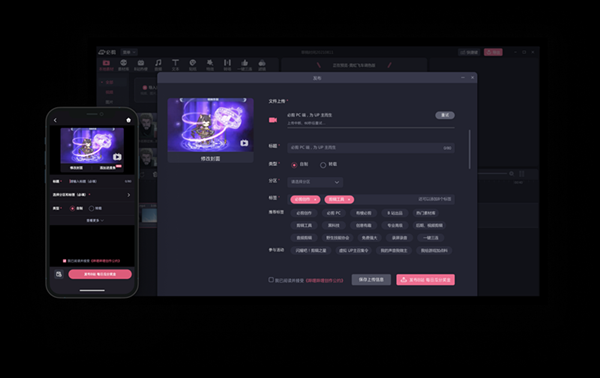The width and height of the screenshot is (600, 378).
Task: Click the title input field in dialog
Action: [371, 148]
